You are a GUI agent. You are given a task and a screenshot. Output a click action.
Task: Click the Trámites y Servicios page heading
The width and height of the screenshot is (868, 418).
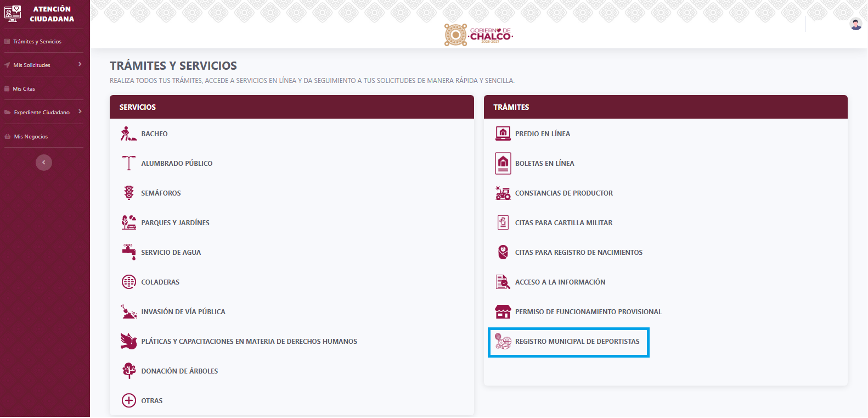[x=173, y=66]
